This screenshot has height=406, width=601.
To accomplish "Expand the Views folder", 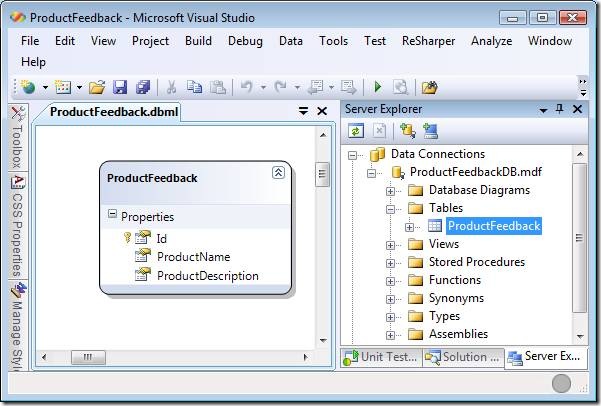I will (x=390, y=245).
